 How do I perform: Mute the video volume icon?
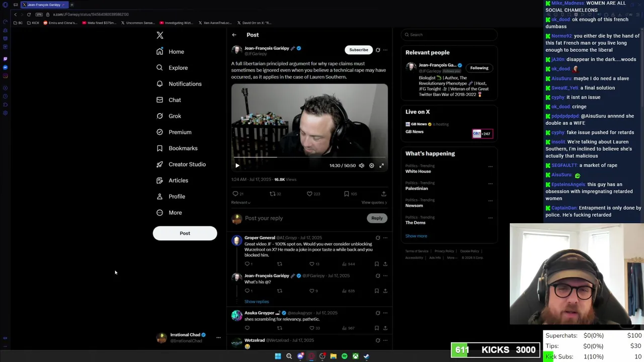pyautogui.click(x=361, y=165)
